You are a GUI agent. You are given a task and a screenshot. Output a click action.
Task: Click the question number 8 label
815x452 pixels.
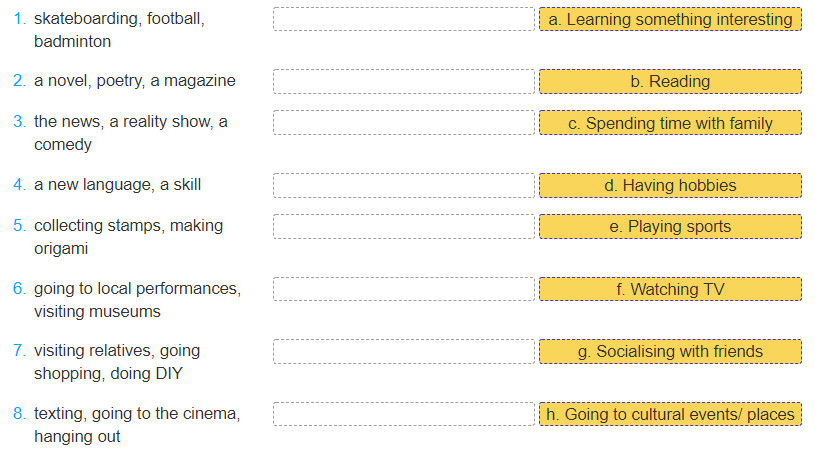(x=19, y=414)
